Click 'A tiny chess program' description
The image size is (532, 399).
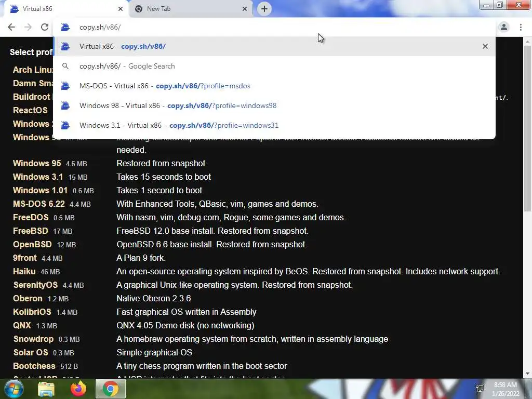click(202, 366)
